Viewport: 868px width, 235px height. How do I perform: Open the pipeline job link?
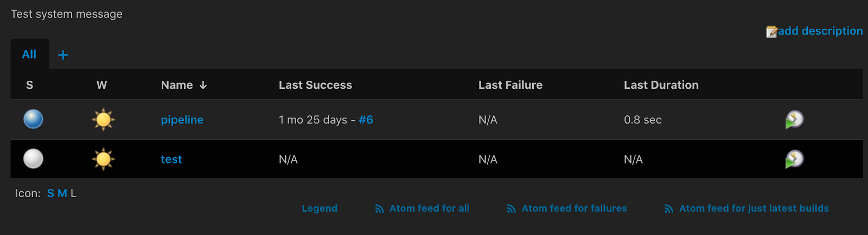pos(182,120)
